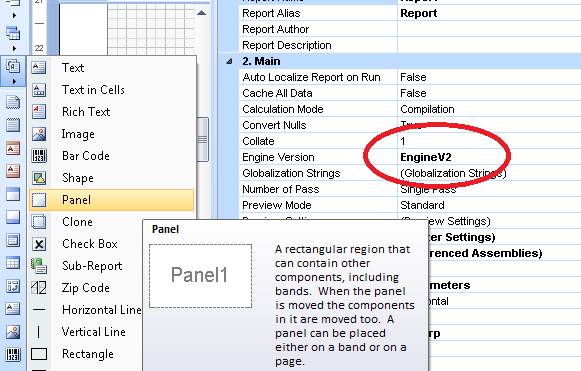This screenshot has width=581, height=371.
Task: Select the torn-bottom page band icon
Action: [x=13, y=103]
